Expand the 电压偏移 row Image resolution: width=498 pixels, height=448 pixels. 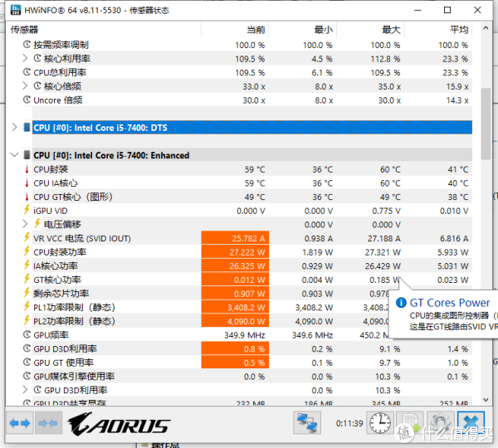click(x=25, y=224)
